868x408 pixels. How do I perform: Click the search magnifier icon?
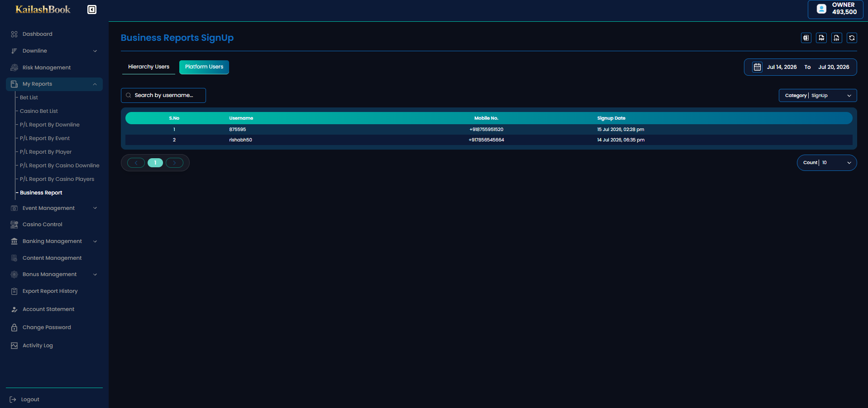[x=129, y=95]
